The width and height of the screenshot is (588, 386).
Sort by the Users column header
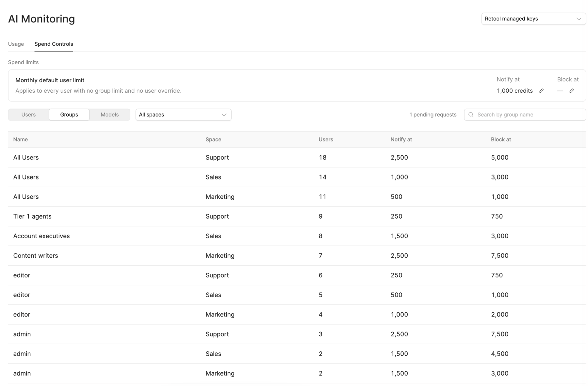pos(326,139)
